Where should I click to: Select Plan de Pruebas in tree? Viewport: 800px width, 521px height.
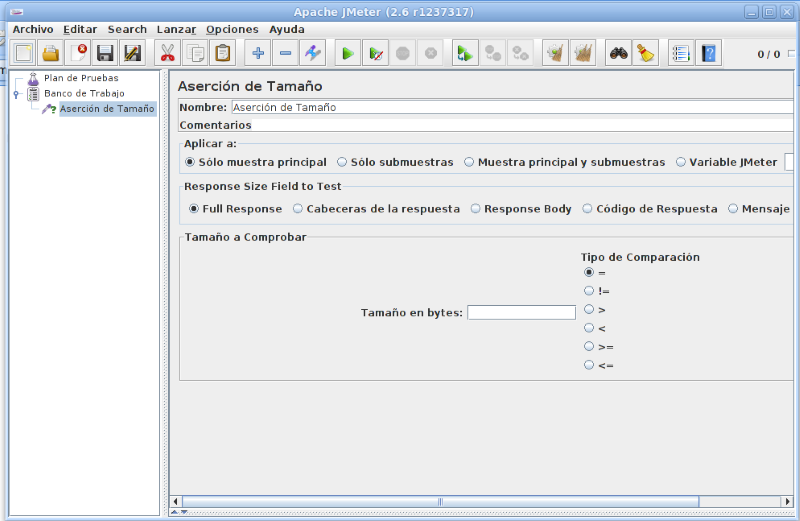(x=81, y=78)
